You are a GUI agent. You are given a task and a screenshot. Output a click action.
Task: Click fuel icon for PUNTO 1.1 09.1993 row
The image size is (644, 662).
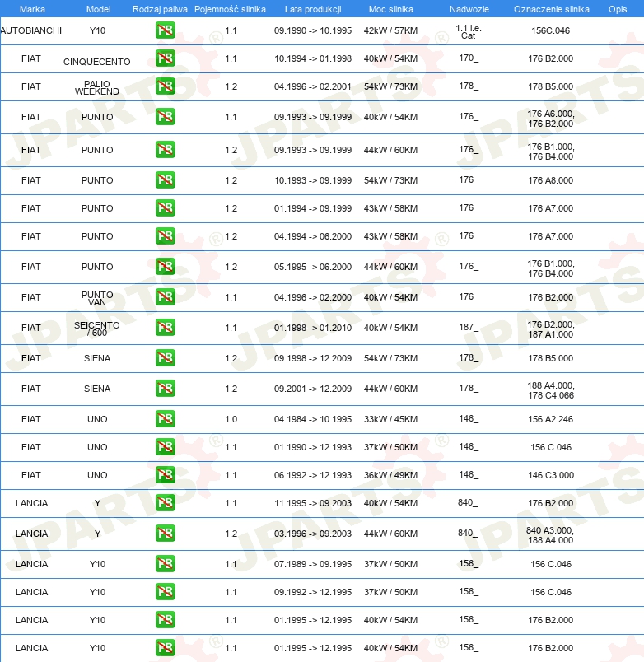(x=165, y=117)
